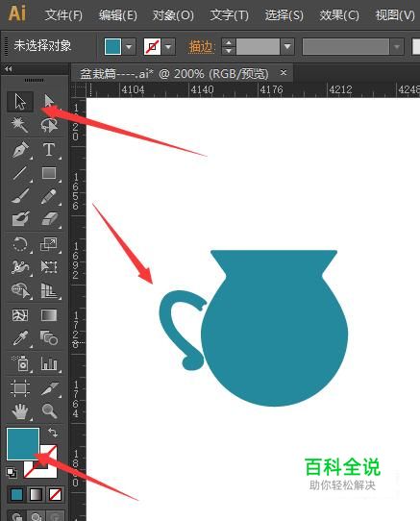Open the 文字(T) menu
420x521 pixels.
[230, 15]
